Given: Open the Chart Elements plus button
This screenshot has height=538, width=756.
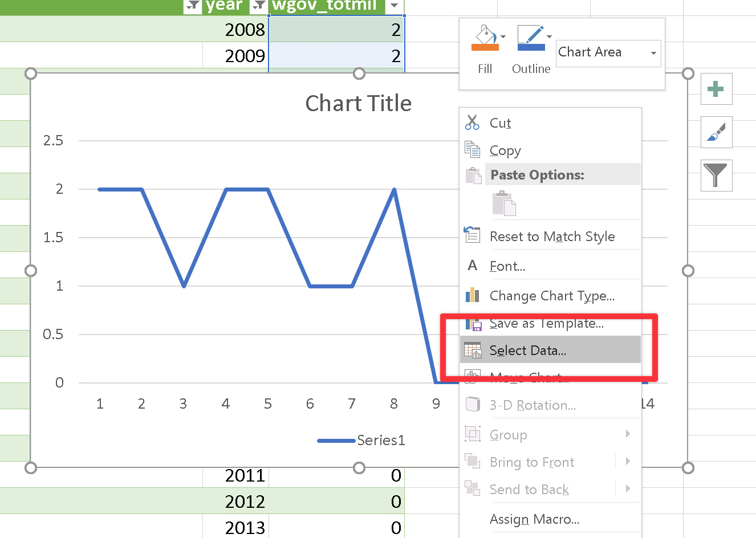Looking at the screenshot, I should (x=716, y=89).
